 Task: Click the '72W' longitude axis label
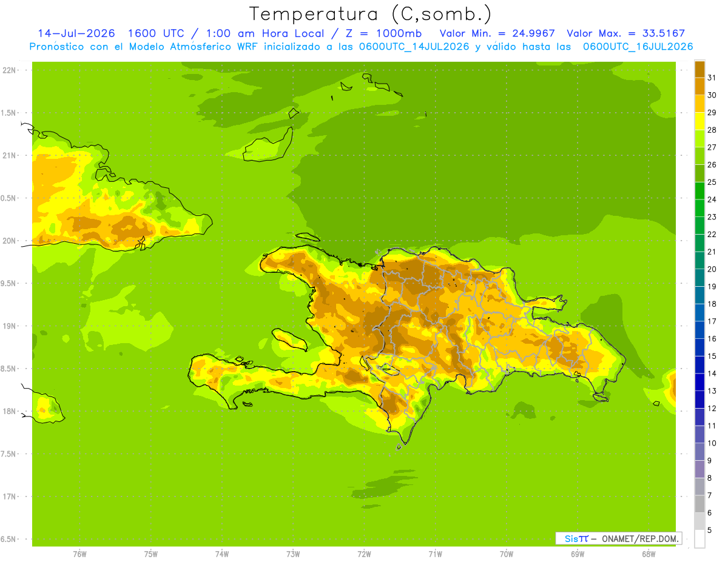tap(365, 554)
